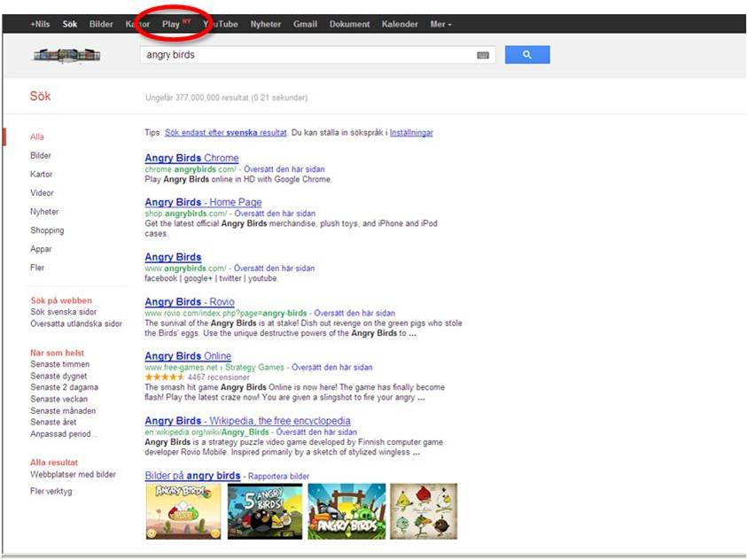Select Videor filter in left sidebar
The image size is (748, 560).
coord(42,192)
